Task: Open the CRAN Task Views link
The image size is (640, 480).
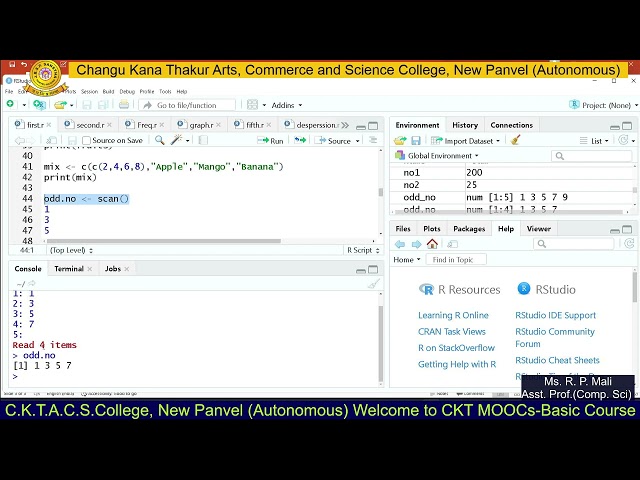Action: (x=452, y=332)
